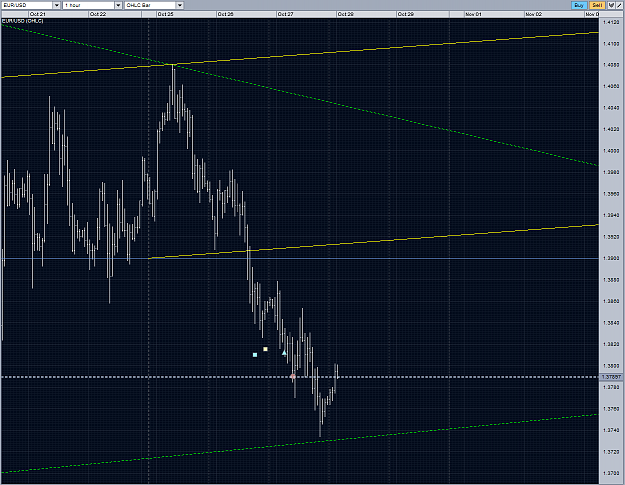The height and width of the screenshot is (485, 625).
Task: Select the line drawing tool icon
Action: pyautogui.click(x=619, y=5)
